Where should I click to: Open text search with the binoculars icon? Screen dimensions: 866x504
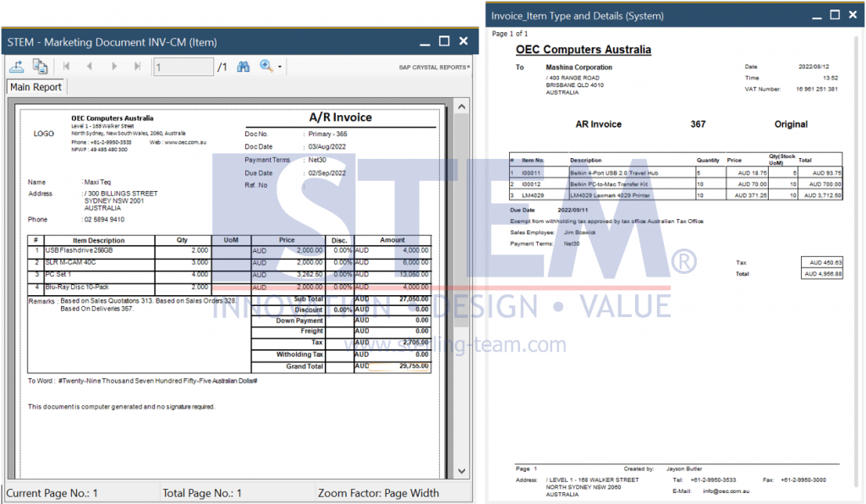coord(243,66)
